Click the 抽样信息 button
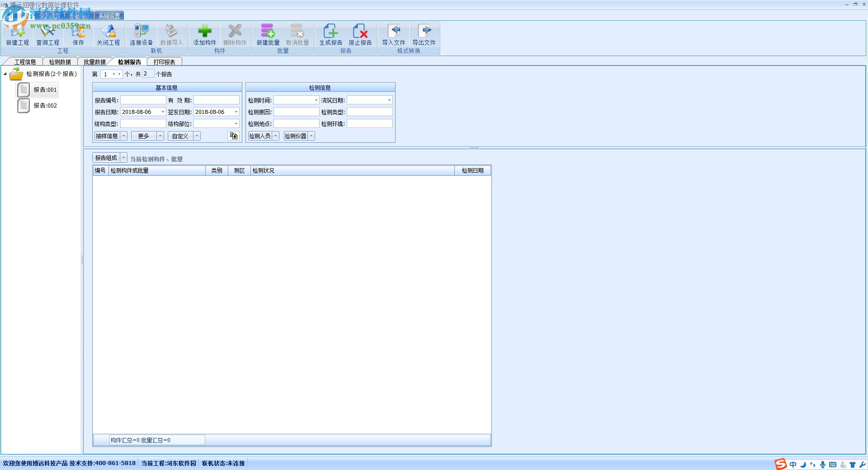This screenshot has height=470, width=868. (x=107, y=136)
